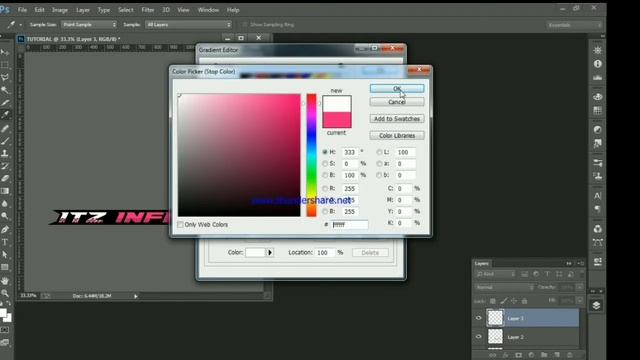Viewport: 640px width, 360px height.
Task: Open the Image menu
Action: click(60, 10)
